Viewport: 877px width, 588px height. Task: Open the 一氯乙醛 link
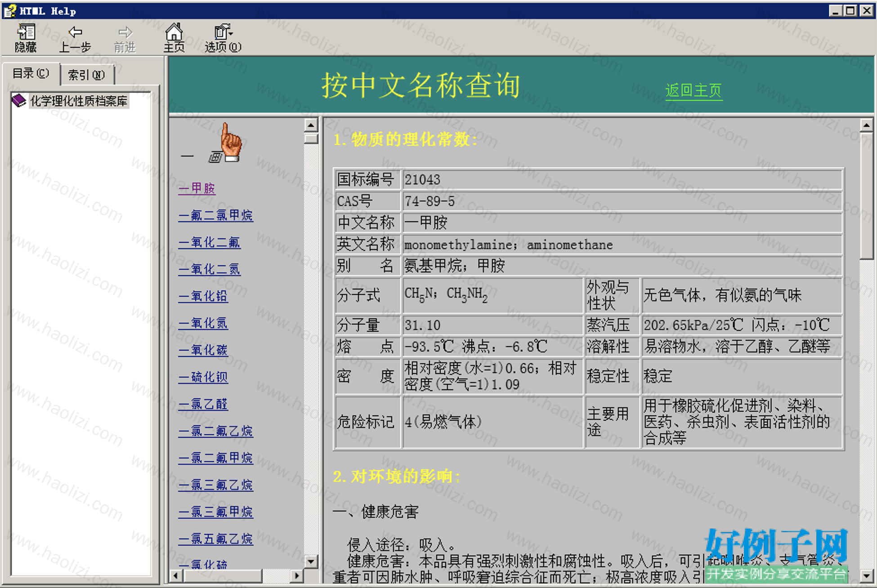pyautogui.click(x=203, y=404)
